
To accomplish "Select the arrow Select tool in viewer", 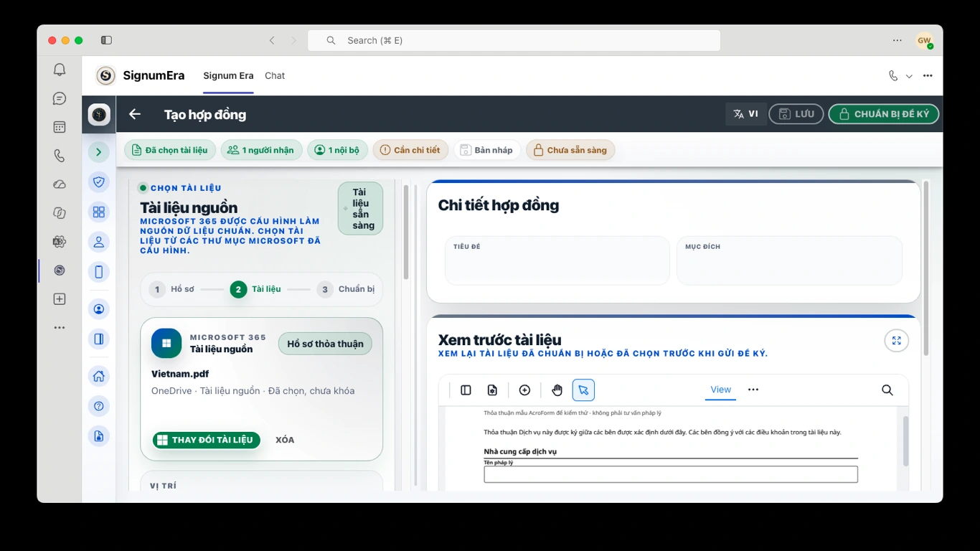I will [x=583, y=390].
